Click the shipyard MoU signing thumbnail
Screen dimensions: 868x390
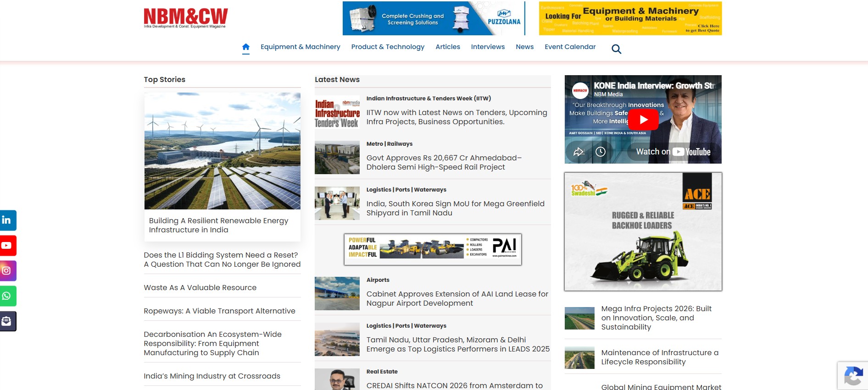[337, 203]
